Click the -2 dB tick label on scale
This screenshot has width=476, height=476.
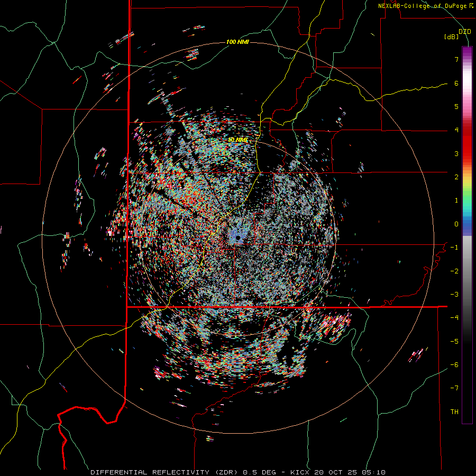coord(454,271)
